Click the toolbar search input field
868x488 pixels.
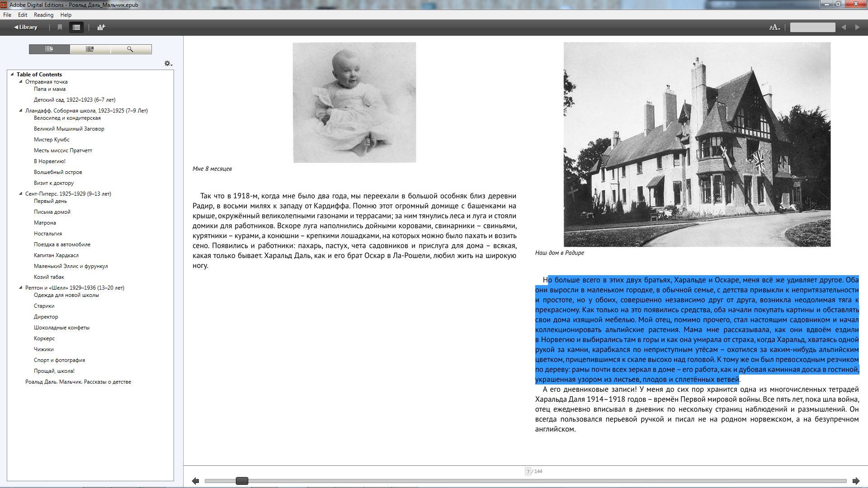point(812,28)
